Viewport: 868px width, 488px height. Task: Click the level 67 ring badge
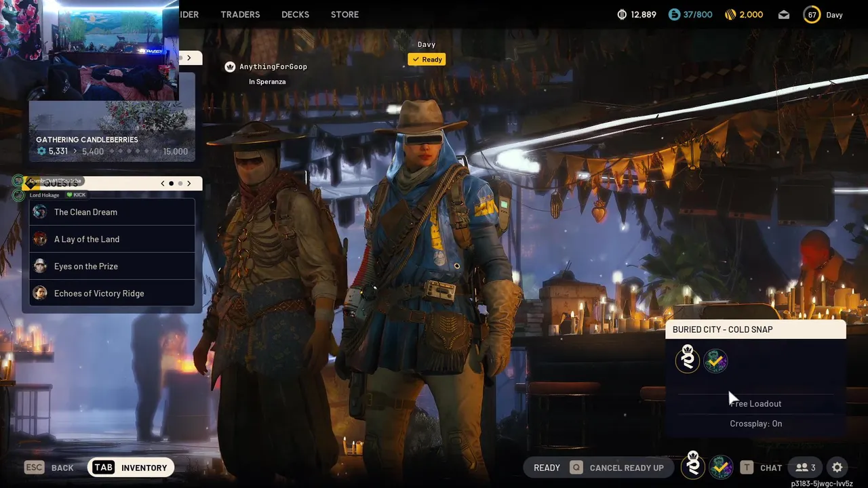pyautogui.click(x=812, y=14)
